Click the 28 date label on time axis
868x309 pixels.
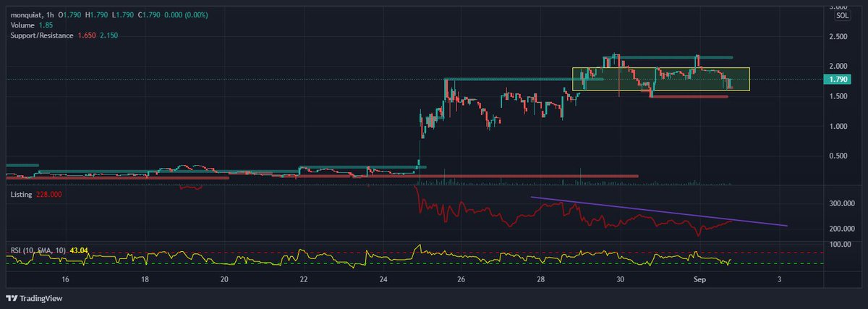[x=541, y=279]
